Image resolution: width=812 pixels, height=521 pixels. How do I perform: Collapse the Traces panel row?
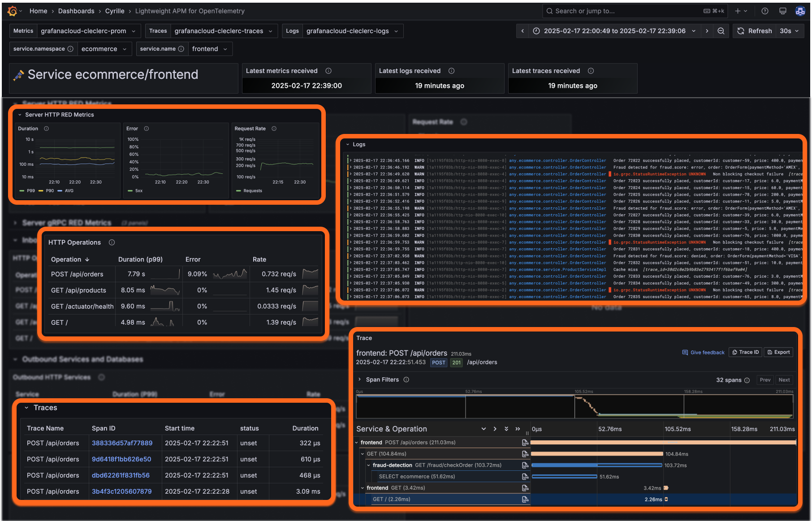click(x=26, y=408)
